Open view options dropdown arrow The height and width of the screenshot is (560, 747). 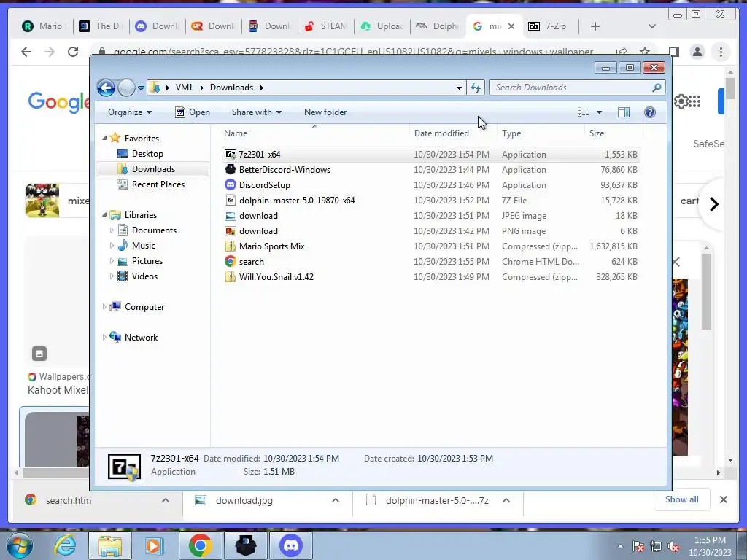tap(600, 112)
